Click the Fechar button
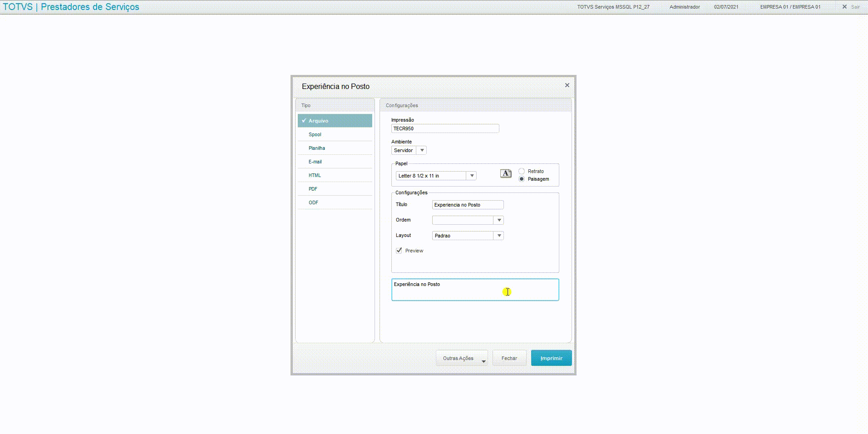 509,358
